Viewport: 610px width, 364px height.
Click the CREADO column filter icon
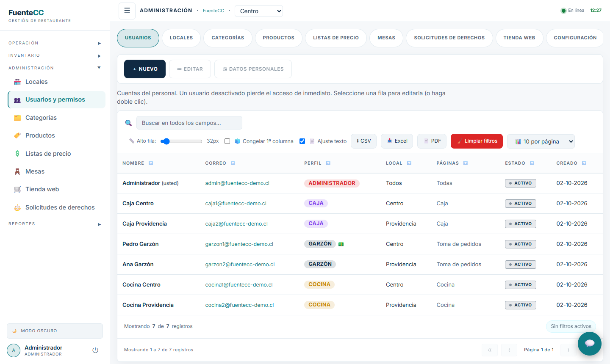click(x=584, y=163)
